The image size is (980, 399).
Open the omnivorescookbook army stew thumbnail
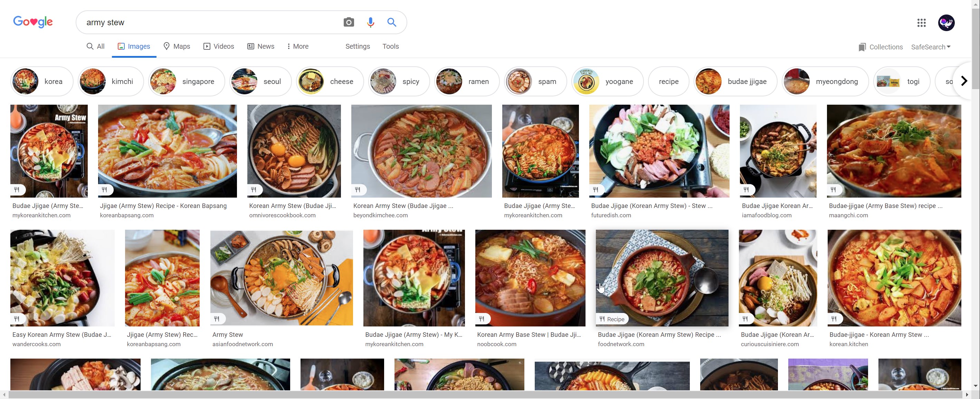pyautogui.click(x=294, y=151)
